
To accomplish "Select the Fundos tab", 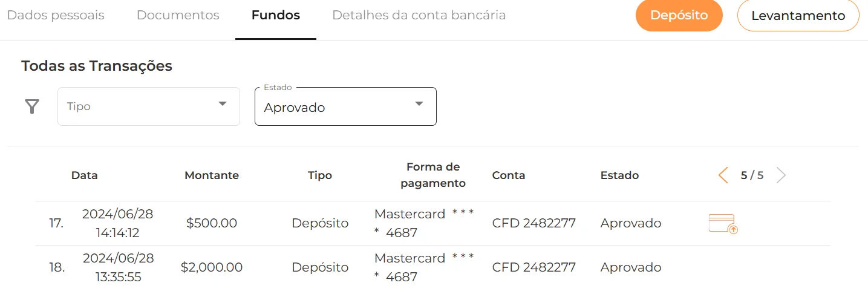I will point(276,16).
